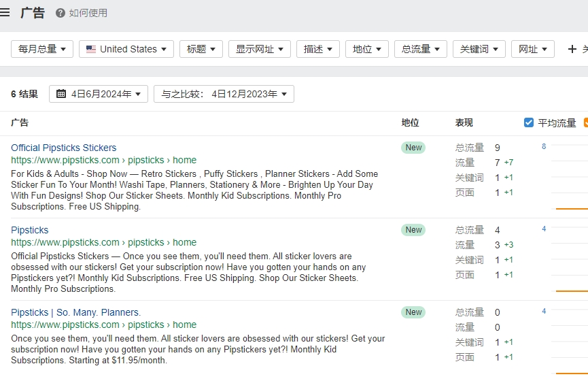Image resolution: width=588 pixels, height=381 pixels.
Task: Click the US flag icon
Action: (91, 49)
